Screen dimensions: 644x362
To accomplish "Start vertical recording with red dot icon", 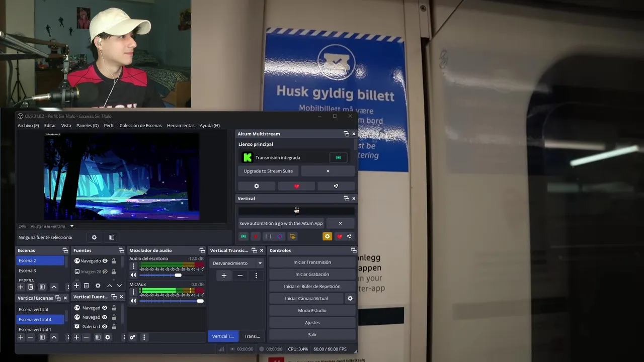I will pyautogui.click(x=256, y=236).
